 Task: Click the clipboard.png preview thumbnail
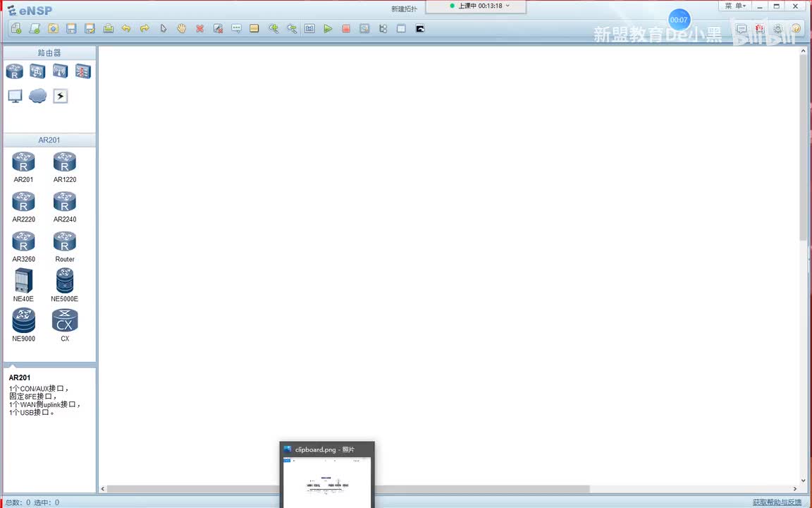[326, 482]
